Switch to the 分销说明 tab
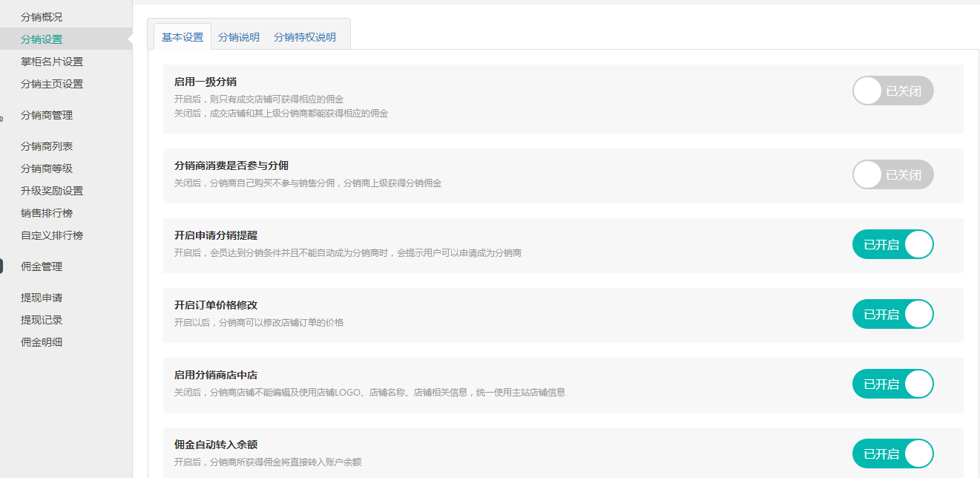 click(x=239, y=37)
